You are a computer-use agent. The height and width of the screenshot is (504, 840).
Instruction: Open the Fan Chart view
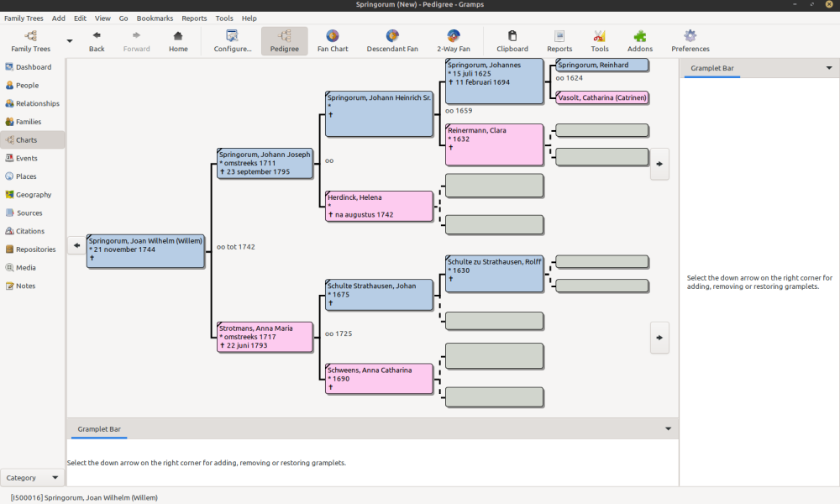333,40
